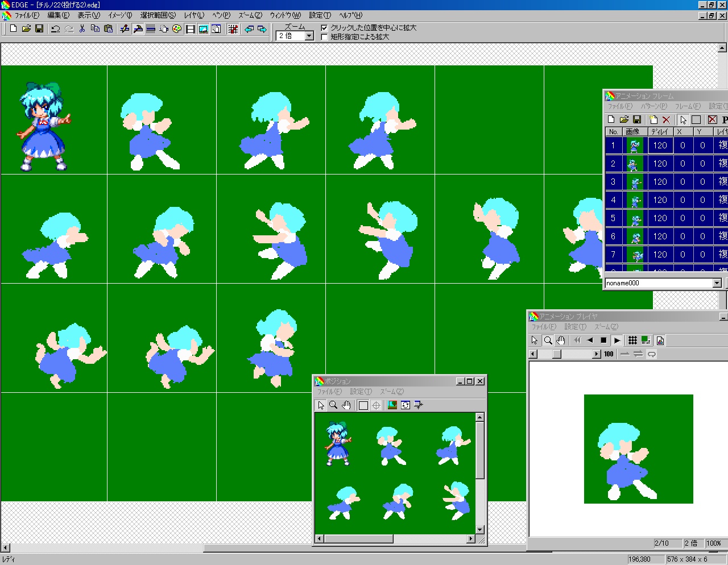Copy selection with the main toolbar copy icon
Screen dimensions: 728x565
pos(95,28)
